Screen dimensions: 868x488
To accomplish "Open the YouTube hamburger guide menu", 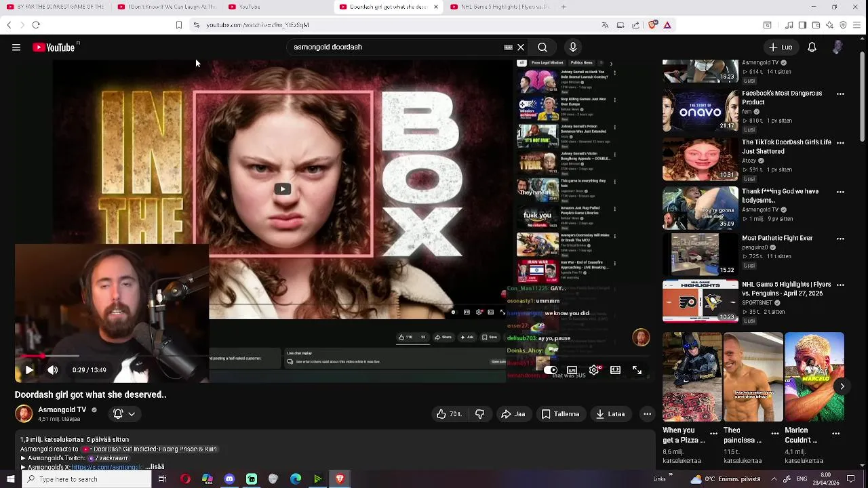I will tap(16, 47).
